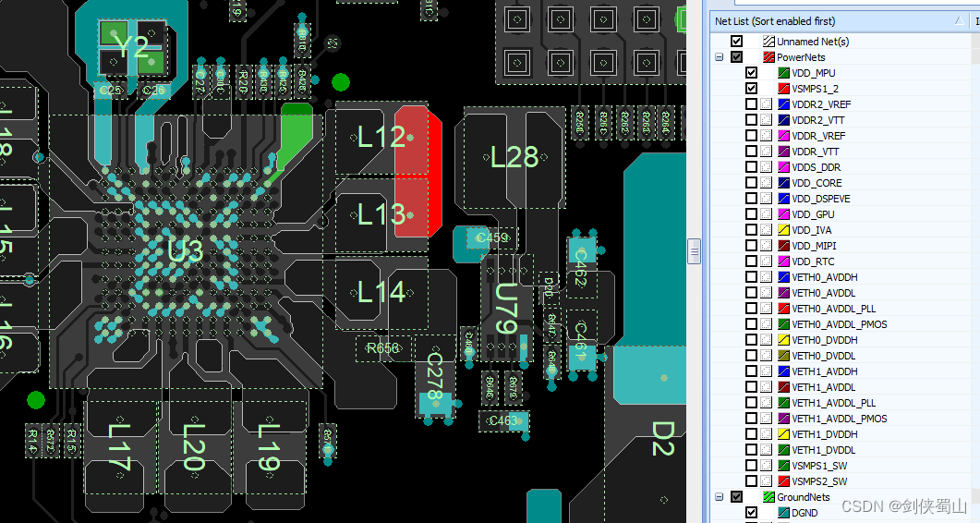Image resolution: width=980 pixels, height=523 pixels.
Task: Click the pattern icon beside VDDR2_VREF
Action: click(x=767, y=103)
